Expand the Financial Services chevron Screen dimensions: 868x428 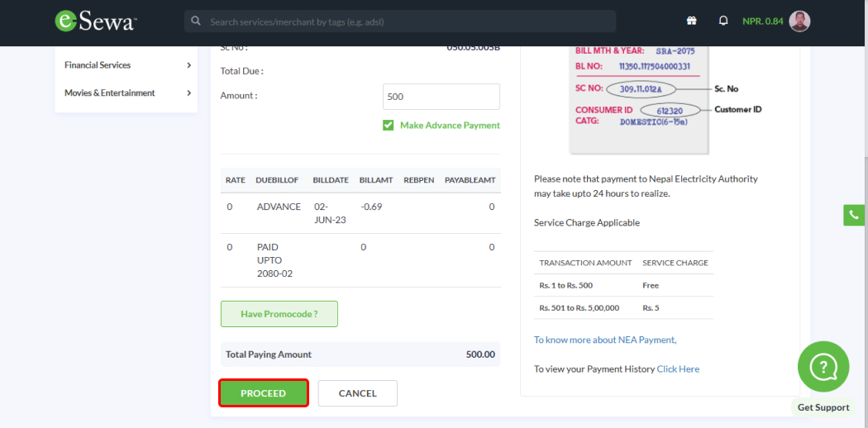click(188, 65)
